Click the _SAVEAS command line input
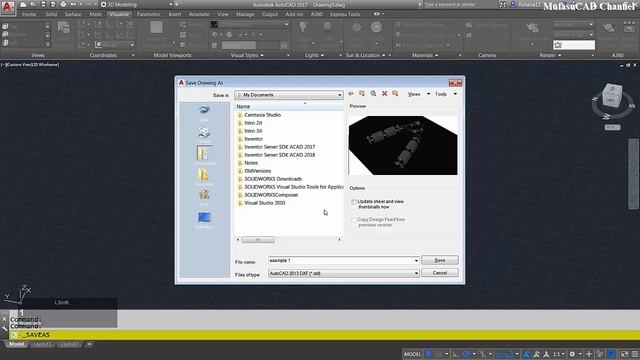The width and height of the screenshot is (640, 360). point(324,335)
